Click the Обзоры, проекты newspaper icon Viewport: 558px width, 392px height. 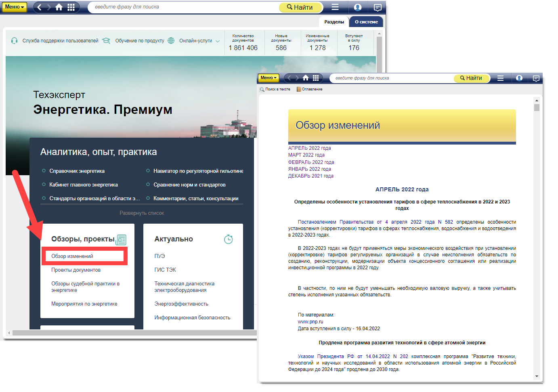[x=121, y=239]
